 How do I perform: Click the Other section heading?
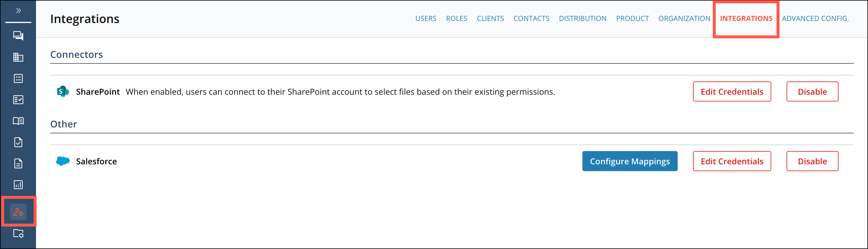pos(64,124)
